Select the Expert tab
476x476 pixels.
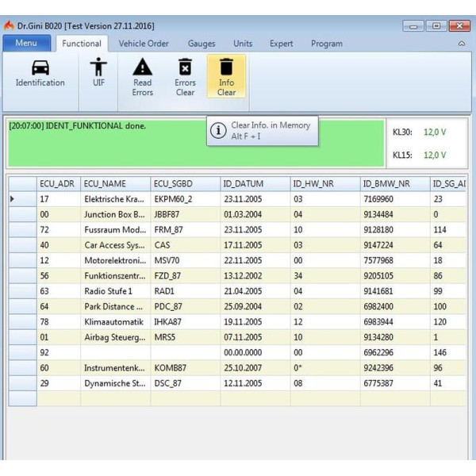point(281,44)
